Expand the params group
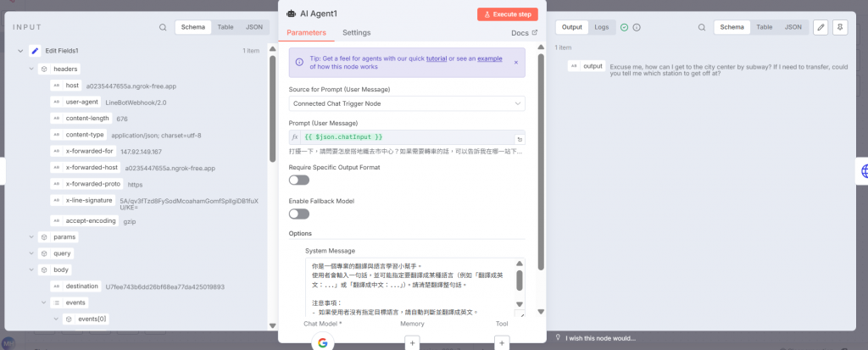This screenshot has height=350, width=868. click(x=31, y=237)
